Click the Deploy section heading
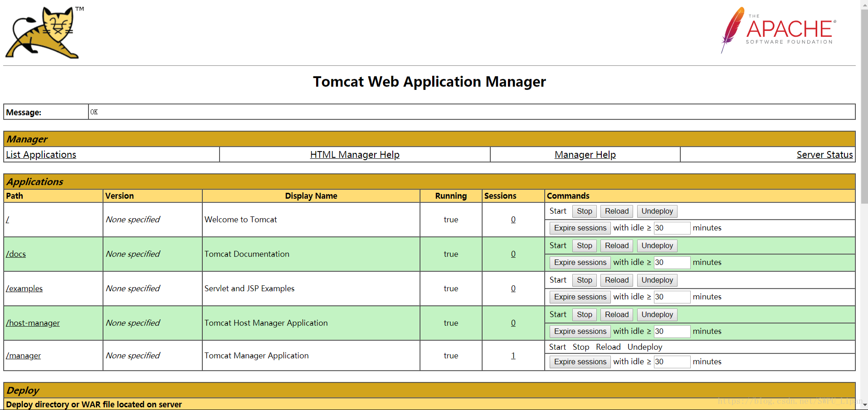The image size is (868, 410). 23,390
